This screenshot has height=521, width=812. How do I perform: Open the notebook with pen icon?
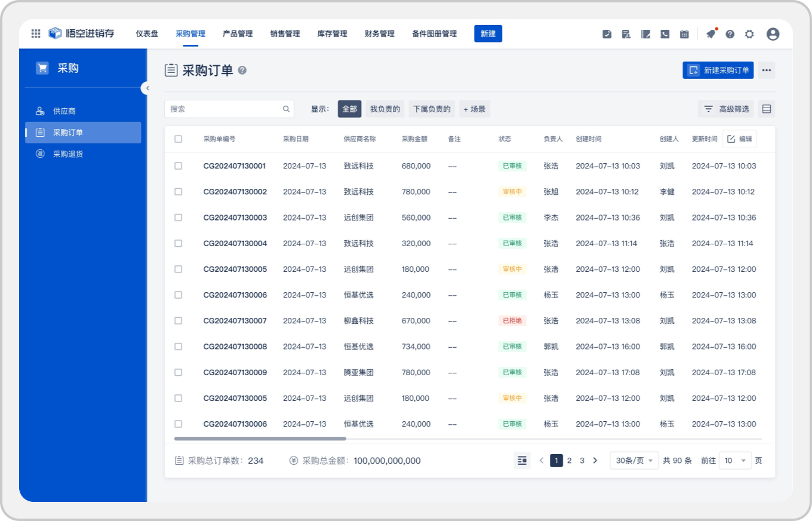click(645, 34)
